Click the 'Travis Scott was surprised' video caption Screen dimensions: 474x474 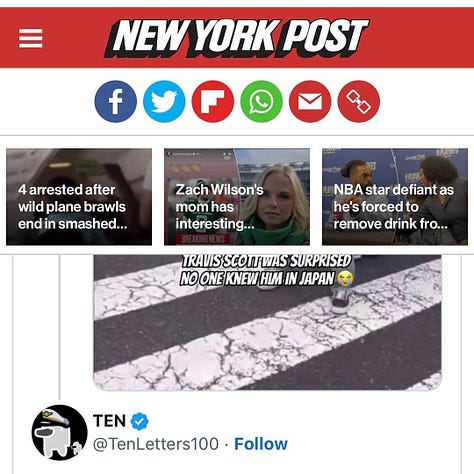pos(265,270)
